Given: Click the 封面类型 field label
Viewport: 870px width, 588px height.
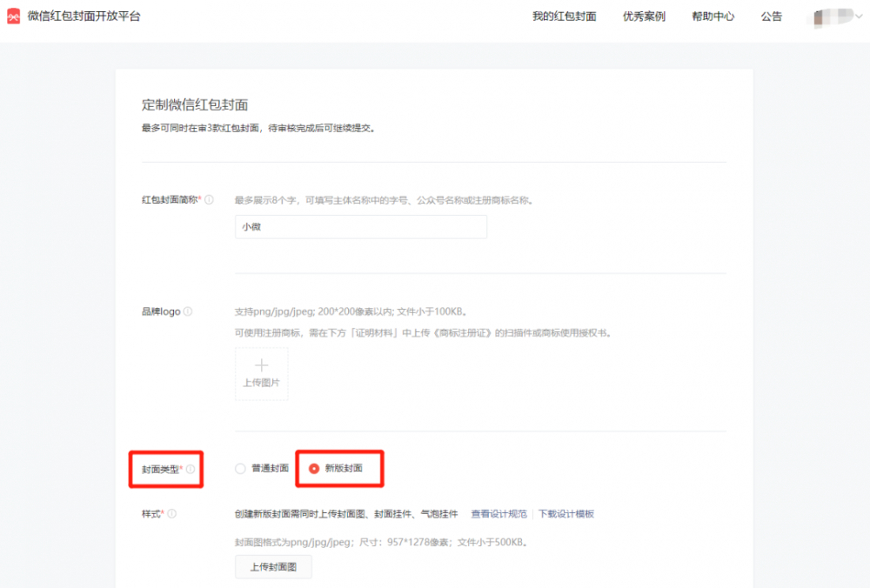Looking at the screenshot, I should (160, 470).
